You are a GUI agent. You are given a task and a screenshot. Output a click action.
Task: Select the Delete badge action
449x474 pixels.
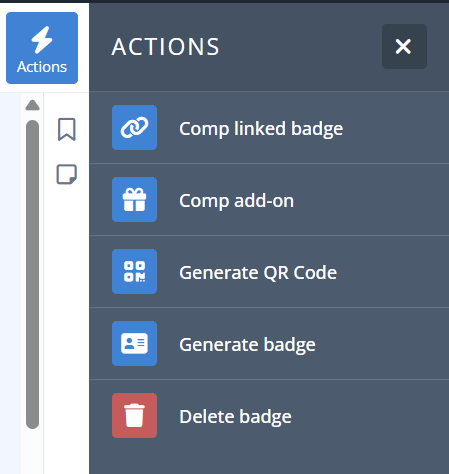269,416
